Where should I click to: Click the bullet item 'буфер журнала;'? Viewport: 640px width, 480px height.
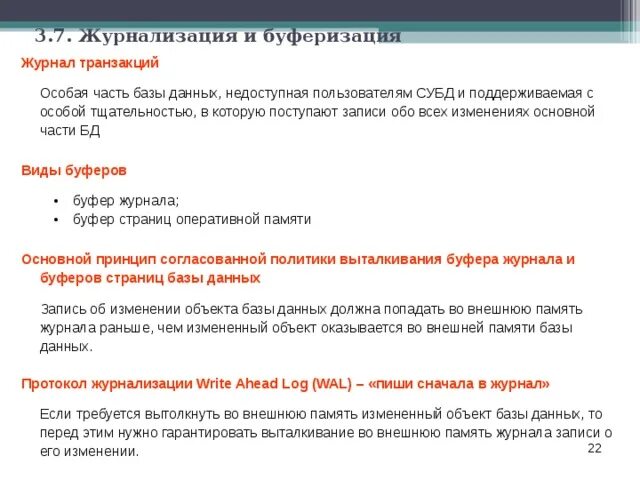pos(126,201)
